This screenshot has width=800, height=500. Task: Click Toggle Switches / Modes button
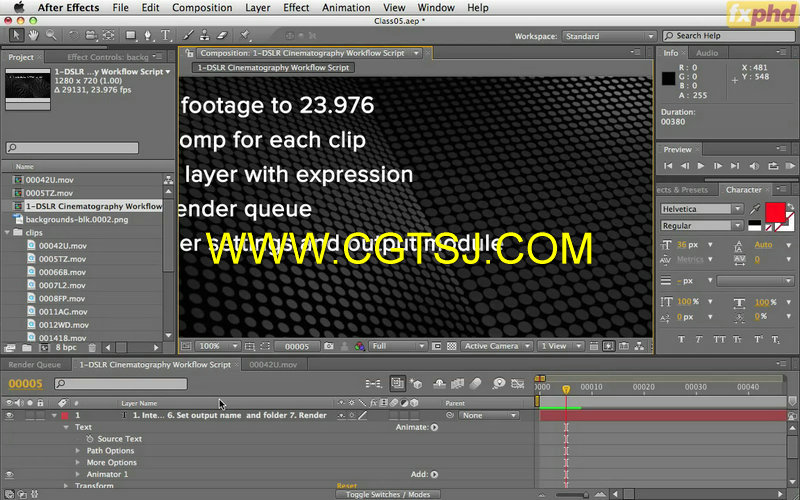click(x=388, y=494)
